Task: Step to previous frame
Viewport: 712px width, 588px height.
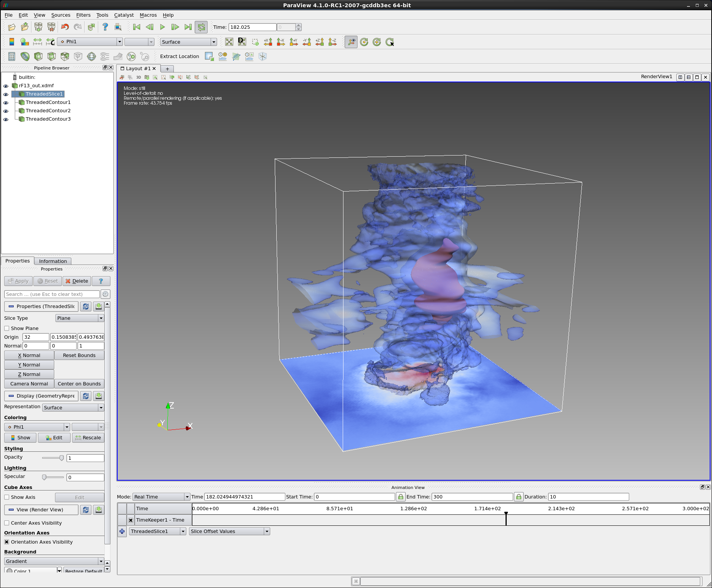Action: [150, 27]
